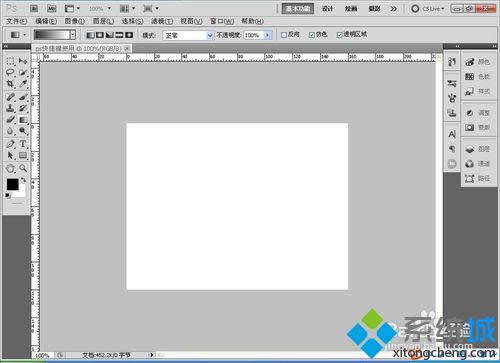Enable the 反向 reverse checkbox
This screenshot has height=363, width=500.
click(x=284, y=35)
